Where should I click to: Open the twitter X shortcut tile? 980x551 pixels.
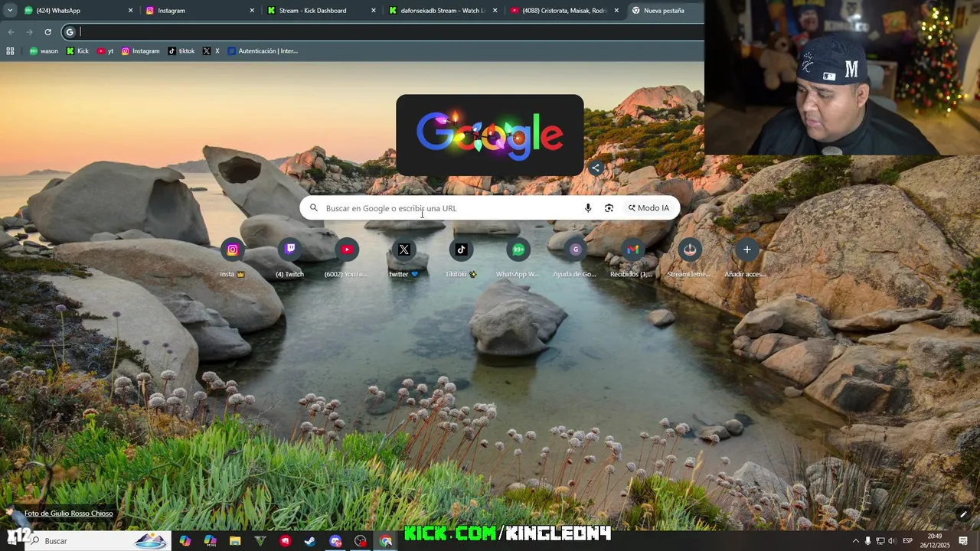pyautogui.click(x=403, y=257)
